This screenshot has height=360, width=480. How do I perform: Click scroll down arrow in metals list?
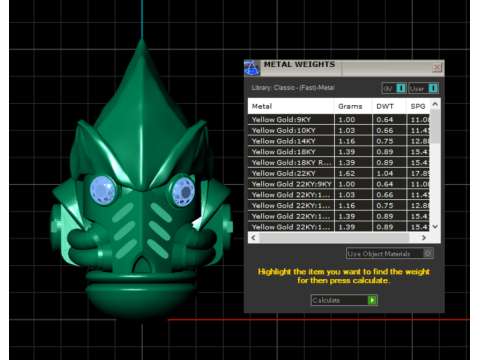pos(435,227)
